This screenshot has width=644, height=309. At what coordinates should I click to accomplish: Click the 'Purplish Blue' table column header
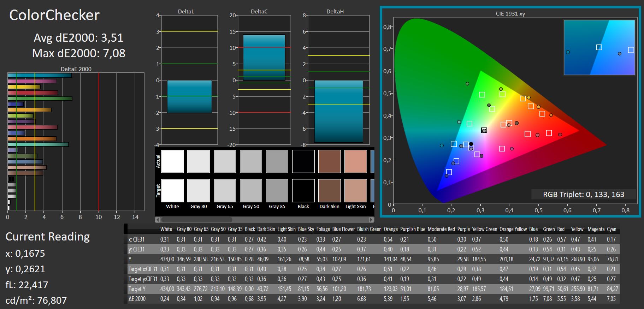pyautogui.click(x=413, y=229)
